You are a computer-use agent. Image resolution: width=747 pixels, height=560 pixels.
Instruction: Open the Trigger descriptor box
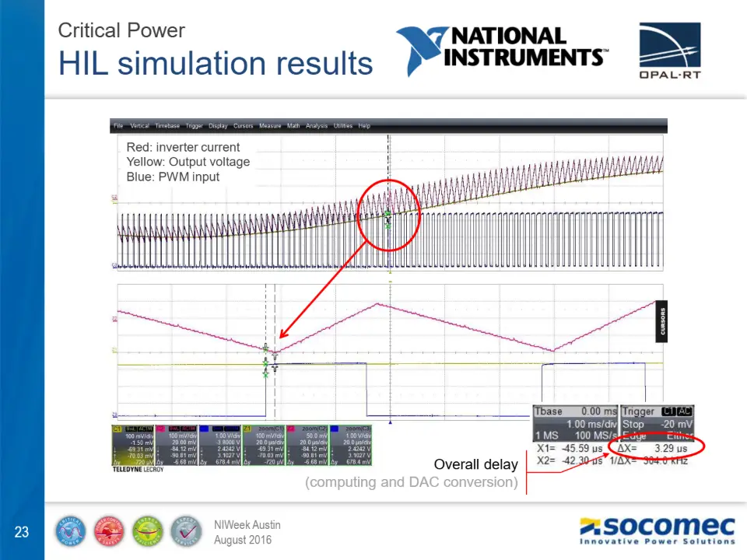pyautogui.click(x=657, y=423)
